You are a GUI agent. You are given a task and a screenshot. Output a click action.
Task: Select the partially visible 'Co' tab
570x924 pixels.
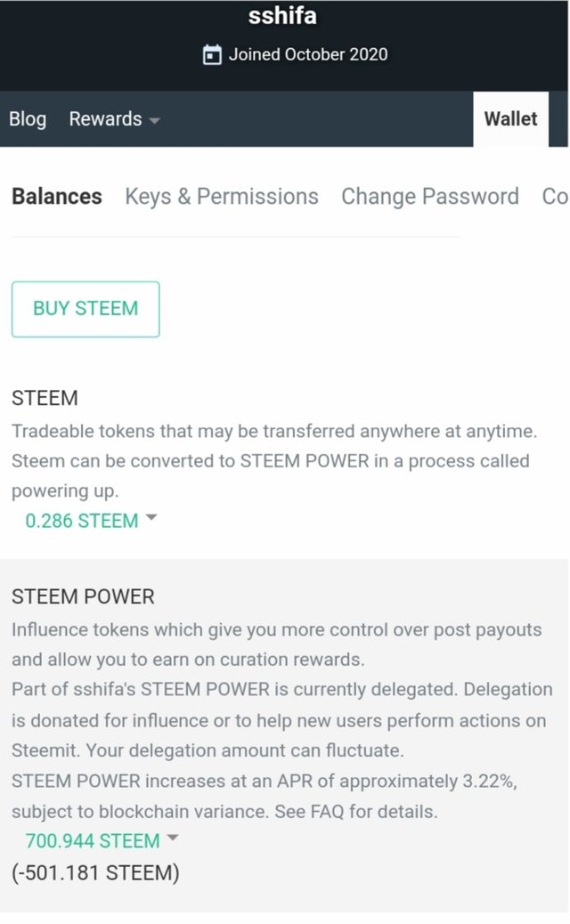pos(555,197)
